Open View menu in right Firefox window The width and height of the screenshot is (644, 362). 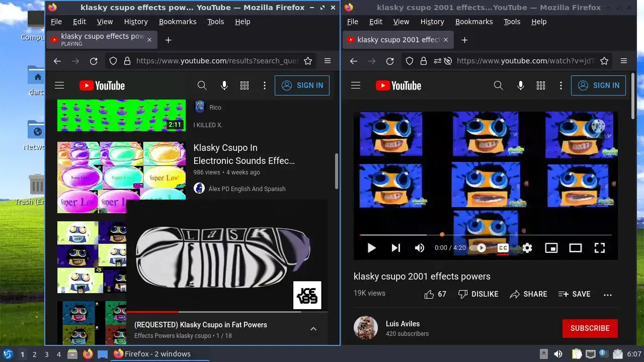(401, 22)
